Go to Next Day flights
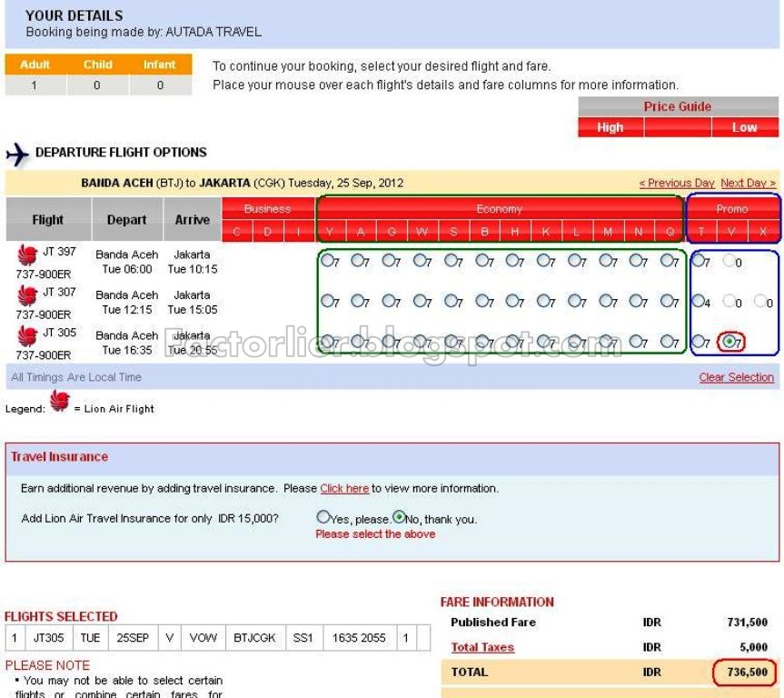 tap(748, 183)
